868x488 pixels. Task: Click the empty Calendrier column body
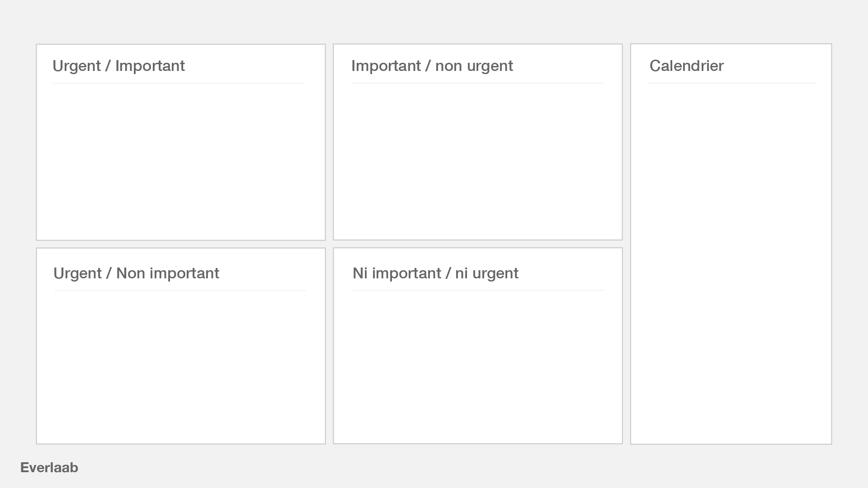(x=731, y=262)
